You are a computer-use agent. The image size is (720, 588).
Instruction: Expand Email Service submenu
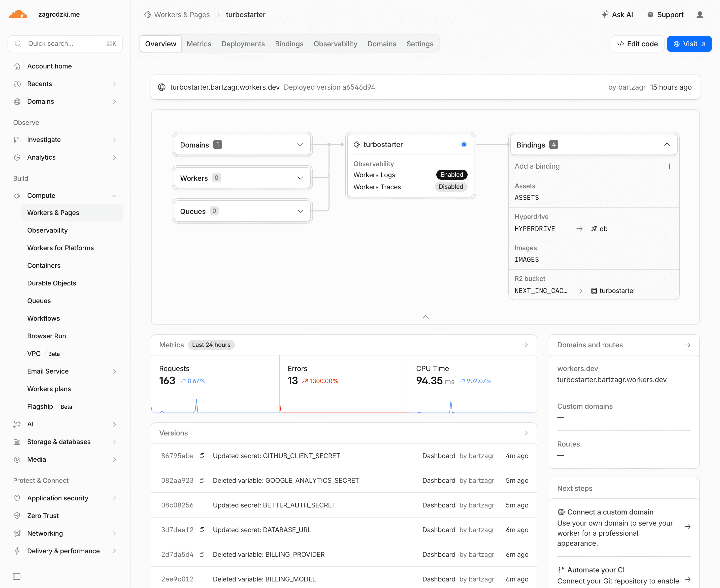pos(115,372)
